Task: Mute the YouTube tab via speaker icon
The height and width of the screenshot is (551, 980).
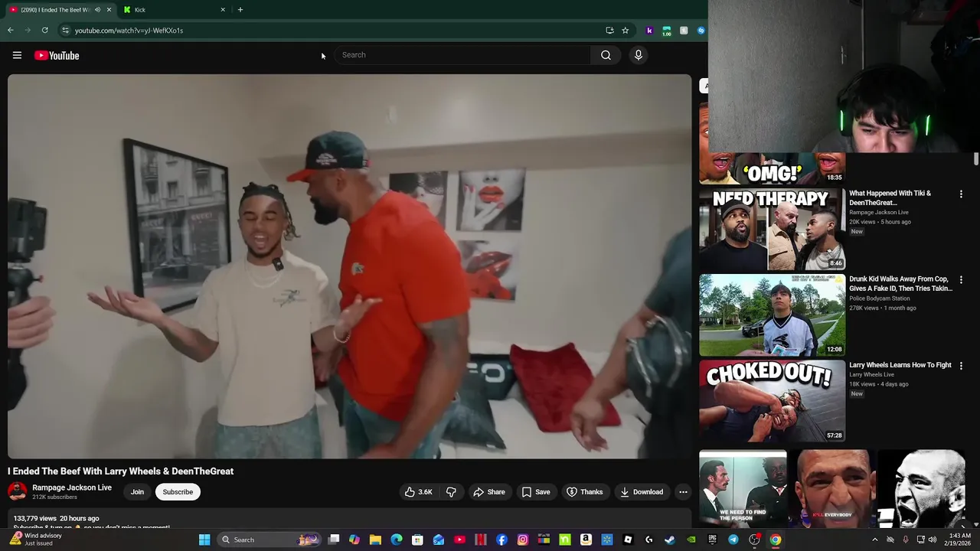Action: click(x=97, y=10)
